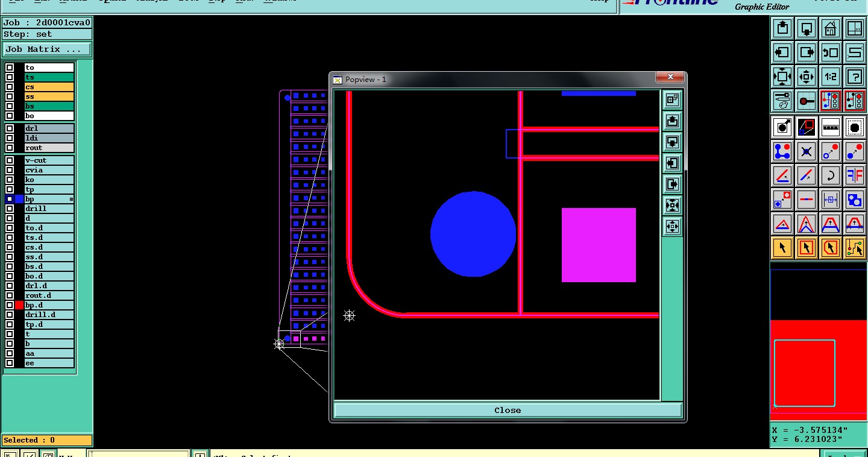
Task: Click the connected blue dots net icon
Action: [782, 151]
